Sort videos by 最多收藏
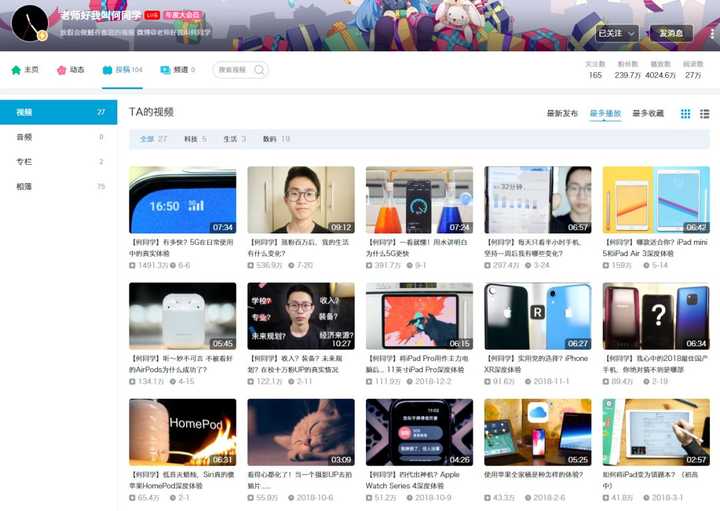This screenshot has width=720, height=511. click(x=648, y=113)
